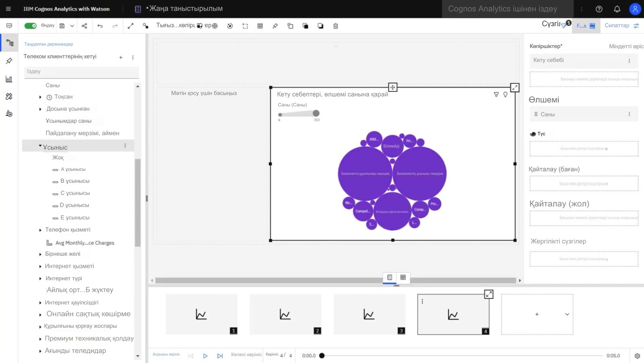Switch to the fields tab

(586, 26)
